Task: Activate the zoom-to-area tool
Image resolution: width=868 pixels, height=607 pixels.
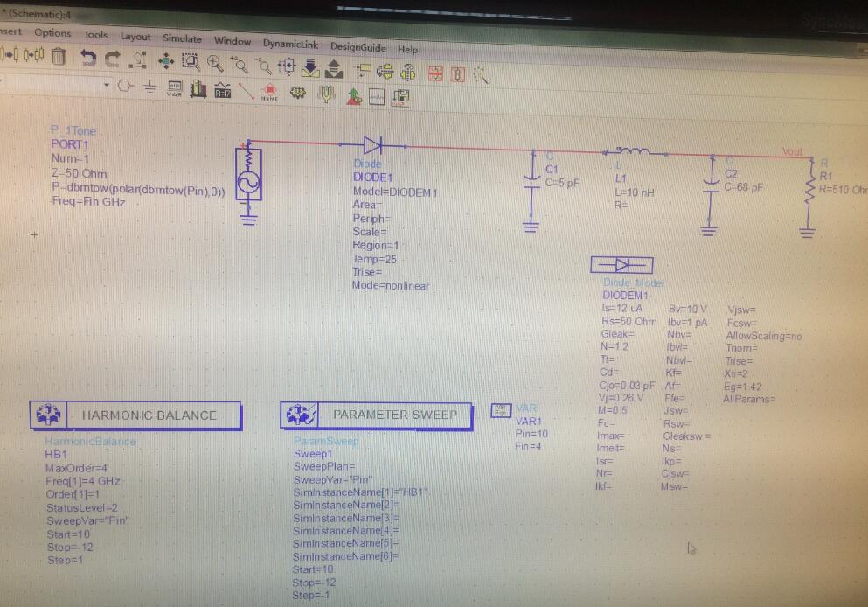Action: [x=191, y=61]
